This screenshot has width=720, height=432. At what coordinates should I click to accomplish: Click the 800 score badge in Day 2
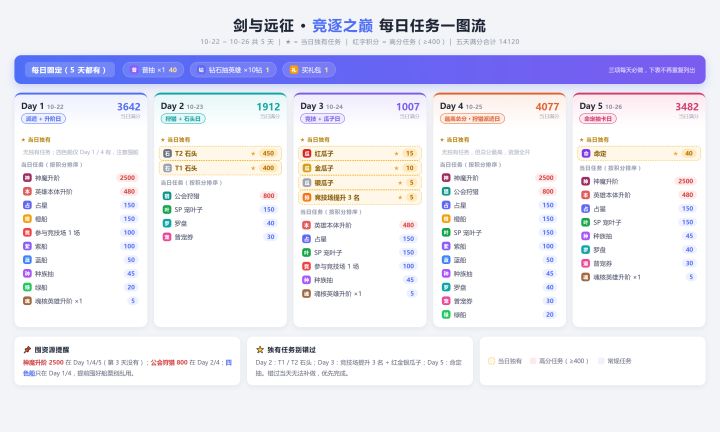click(269, 196)
